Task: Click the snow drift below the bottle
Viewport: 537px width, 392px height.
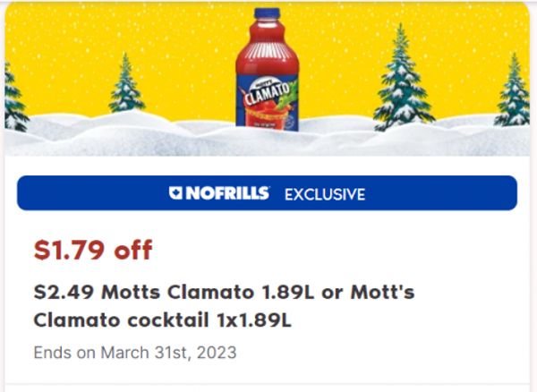Action: click(x=267, y=142)
